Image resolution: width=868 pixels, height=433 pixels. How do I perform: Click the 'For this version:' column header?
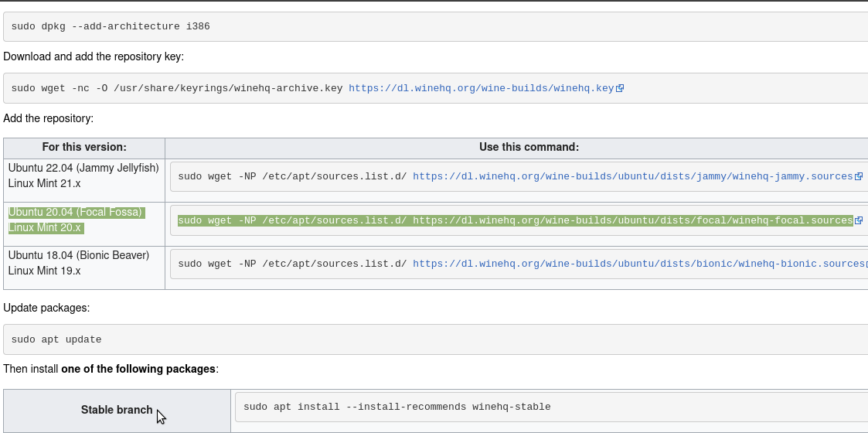click(84, 147)
